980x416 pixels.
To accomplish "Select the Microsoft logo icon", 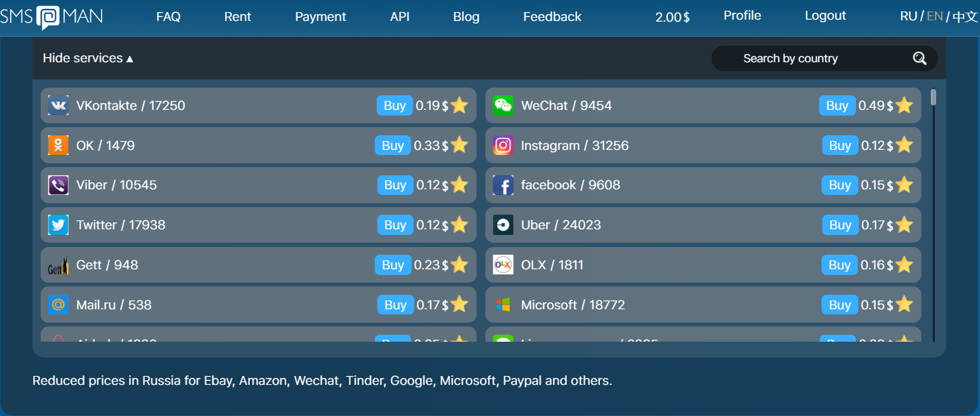I will coord(503,304).
